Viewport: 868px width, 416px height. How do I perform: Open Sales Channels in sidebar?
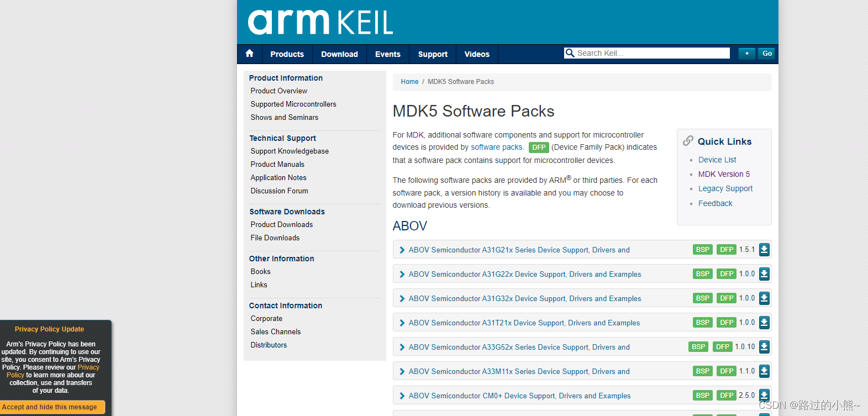click(x=275, y=331)
